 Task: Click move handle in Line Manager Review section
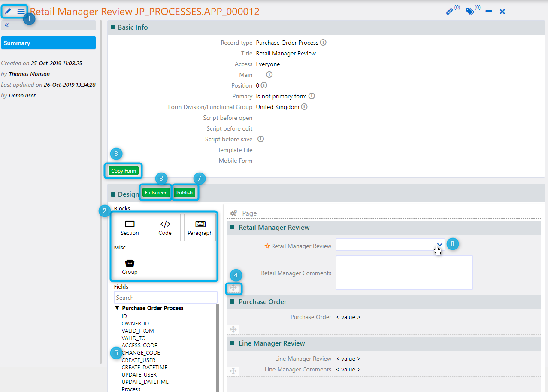coord(233,371)
